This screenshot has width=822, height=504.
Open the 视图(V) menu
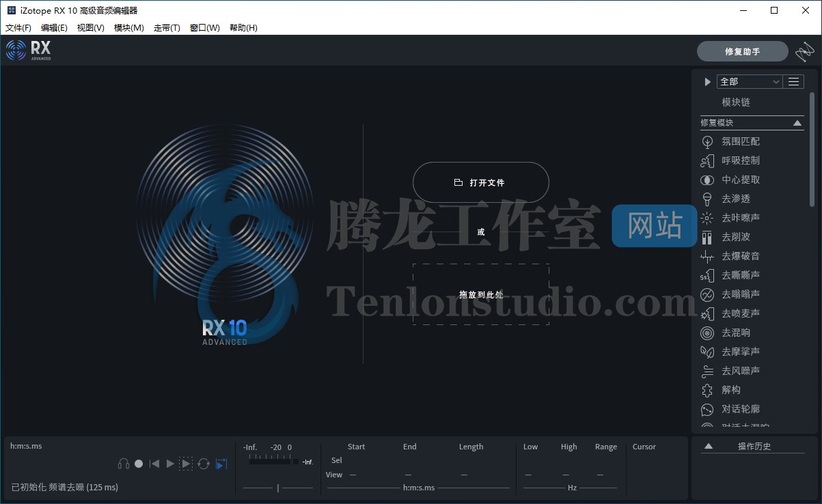pos(91,28)
